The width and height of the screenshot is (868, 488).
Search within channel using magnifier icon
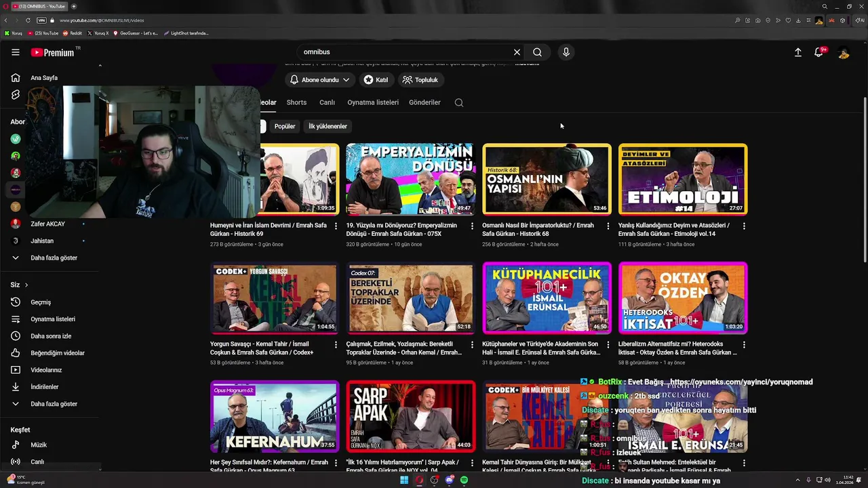tap(459, 103)
